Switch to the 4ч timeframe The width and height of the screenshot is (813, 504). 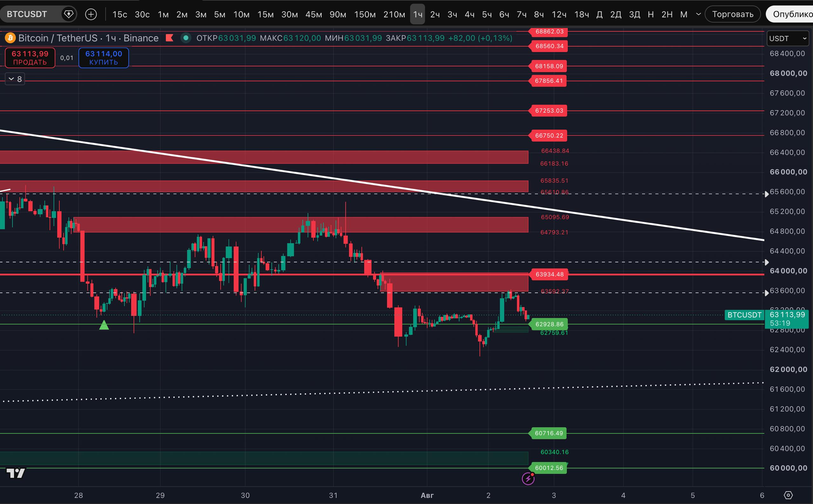pyautogui.click(x=470, y=14)
